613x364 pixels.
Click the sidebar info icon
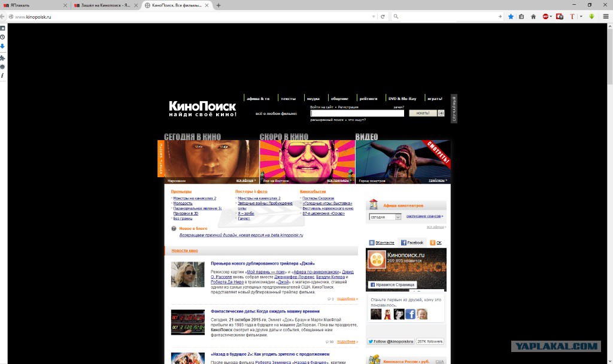[2, 75]
